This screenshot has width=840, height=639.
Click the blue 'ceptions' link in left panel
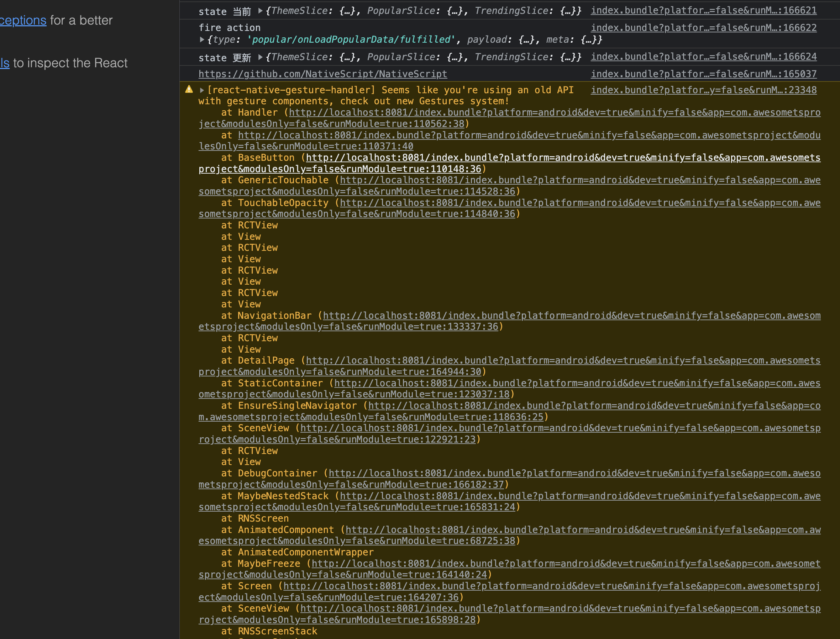[23, 20]
